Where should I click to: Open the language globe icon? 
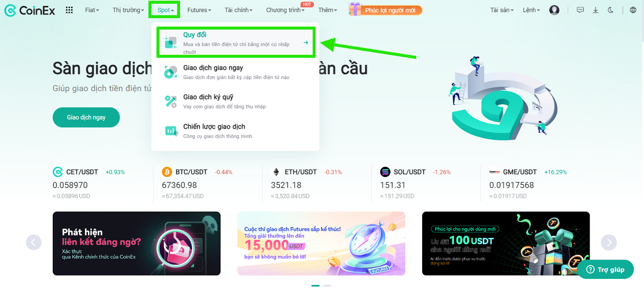(x=633, y=10)
